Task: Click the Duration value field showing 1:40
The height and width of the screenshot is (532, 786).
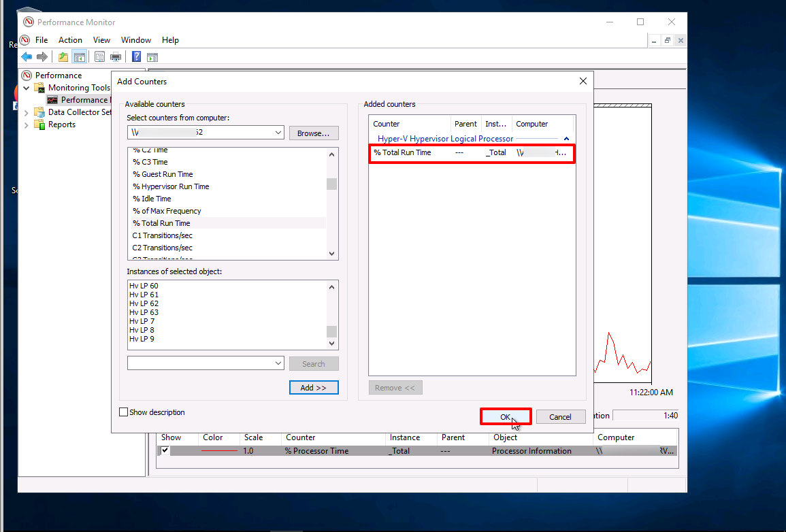Action: [646, 415]
